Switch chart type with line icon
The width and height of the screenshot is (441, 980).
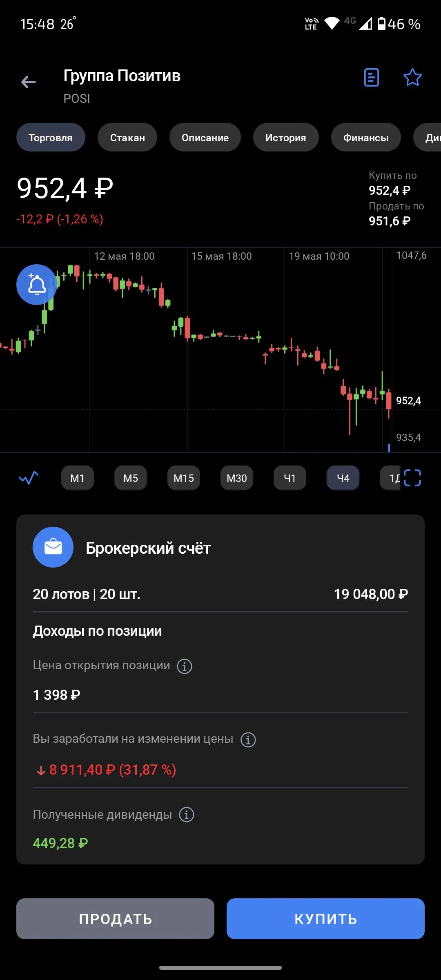coord(29,478)
